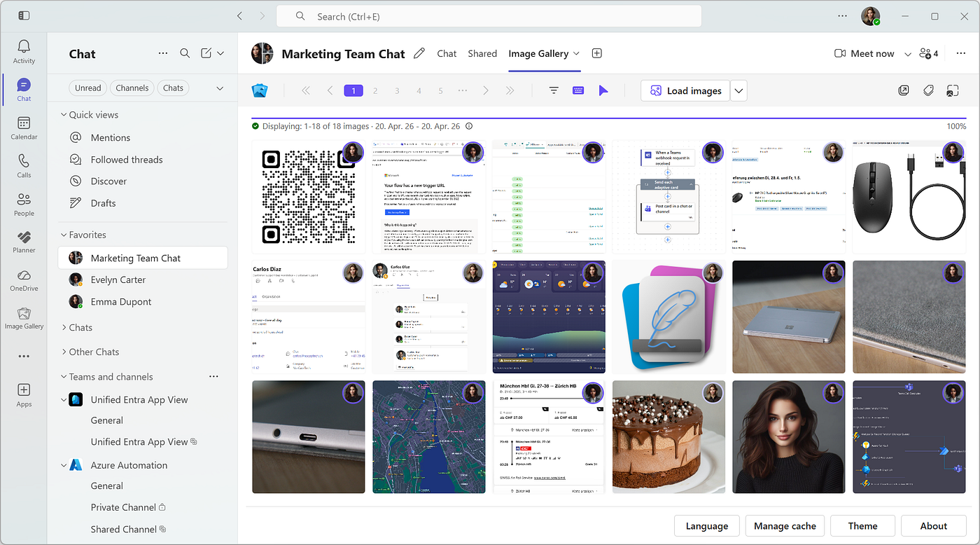The image size is (980, 545).
Task: Open the new chat dropdown arrow
Action: [220, 53]
